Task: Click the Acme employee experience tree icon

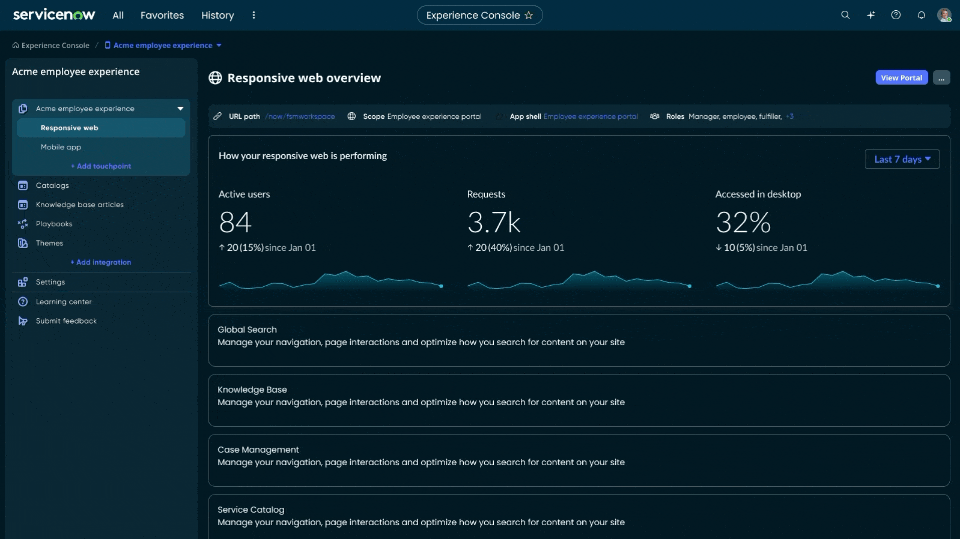Action: (x=23, y=108)
